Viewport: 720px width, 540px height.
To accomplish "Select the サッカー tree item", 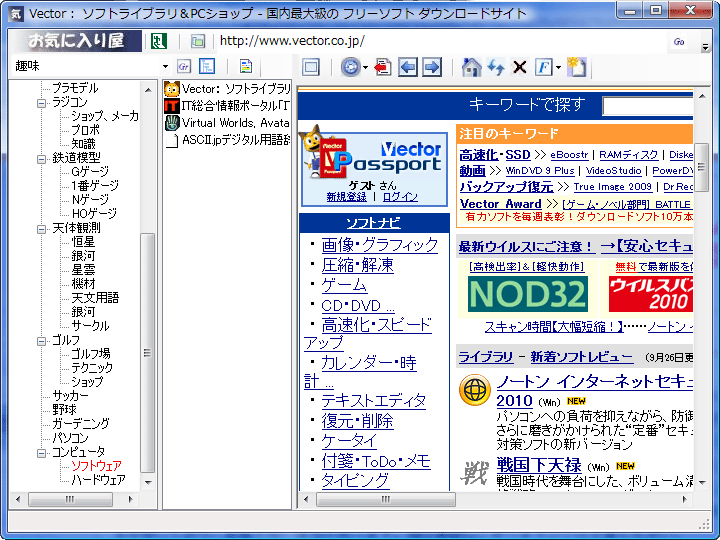I will [x=70, y=395].
